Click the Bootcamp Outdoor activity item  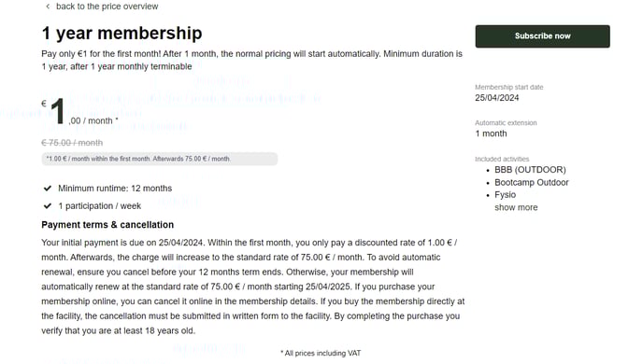click(x=532, y=183)
